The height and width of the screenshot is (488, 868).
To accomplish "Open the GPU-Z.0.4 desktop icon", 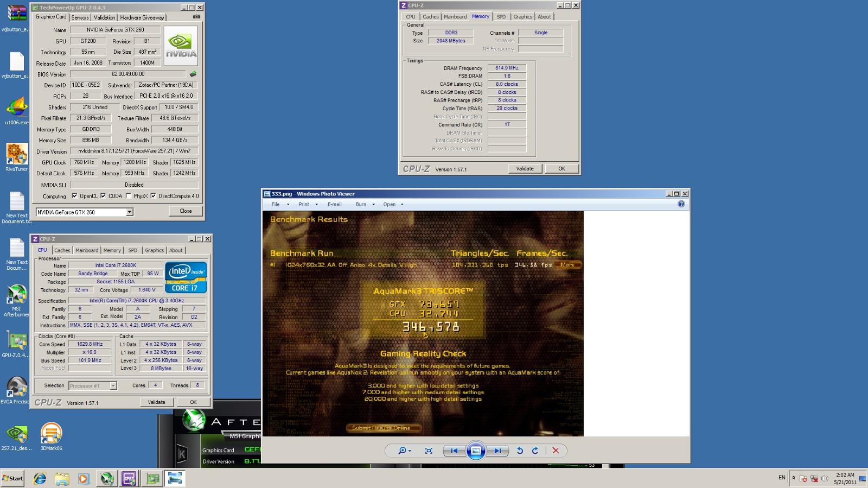I will click(x=16, y=345).
